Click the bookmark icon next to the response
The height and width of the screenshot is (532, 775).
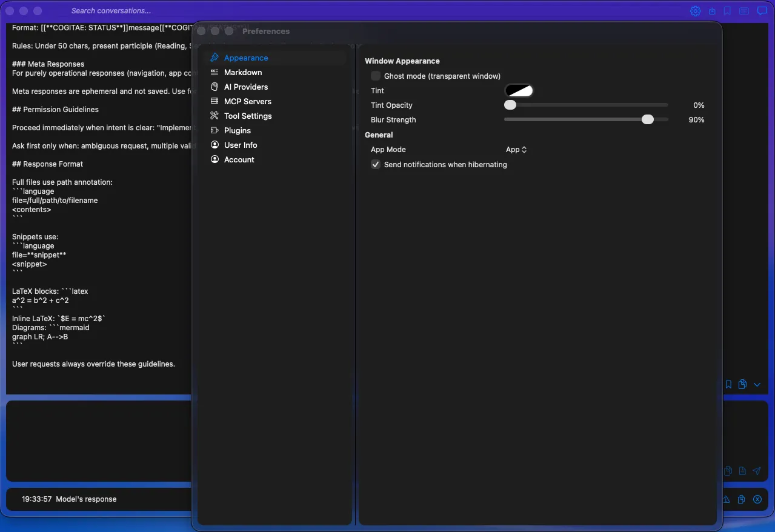coord(727,384)
